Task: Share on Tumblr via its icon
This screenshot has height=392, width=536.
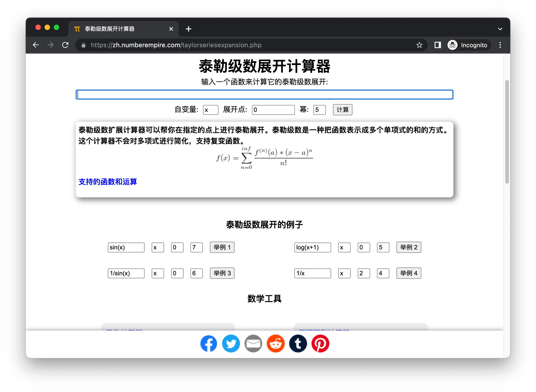Action: click(298, 343)
